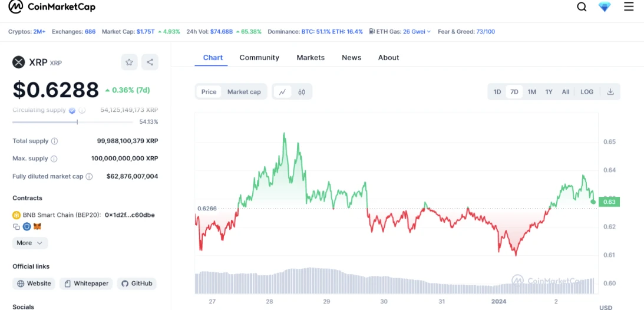Share the XRP page
The height and width of the screenshot is (310, 644).
point(150,62)
